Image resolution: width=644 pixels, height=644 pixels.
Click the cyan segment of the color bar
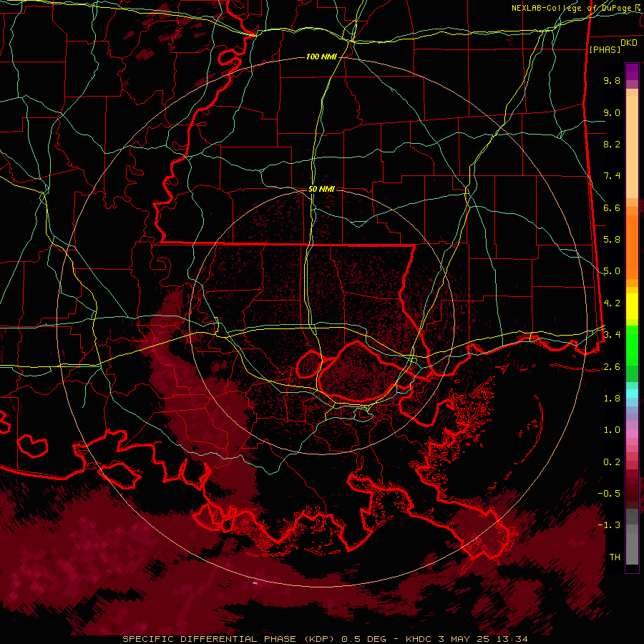pos(632,393)
